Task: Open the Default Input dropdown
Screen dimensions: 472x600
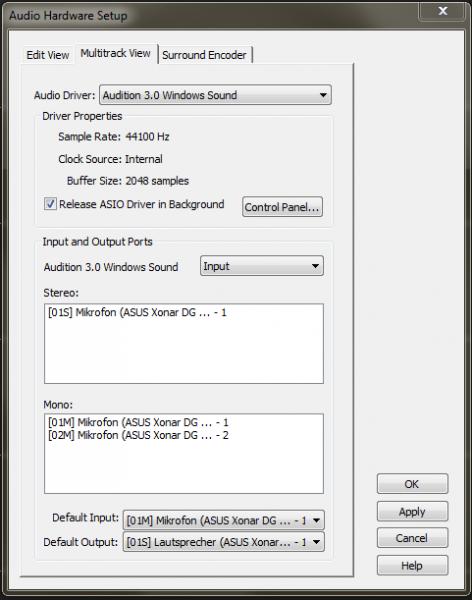Action: [x=224, y=520]
